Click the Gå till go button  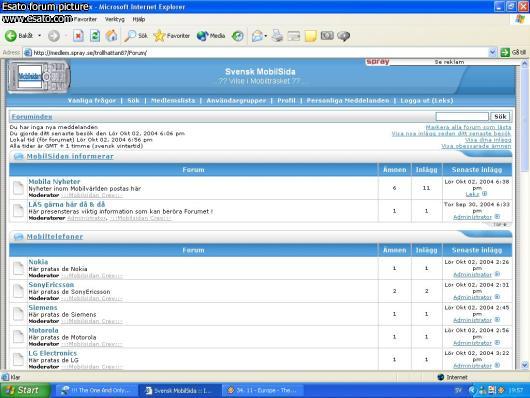513,52
